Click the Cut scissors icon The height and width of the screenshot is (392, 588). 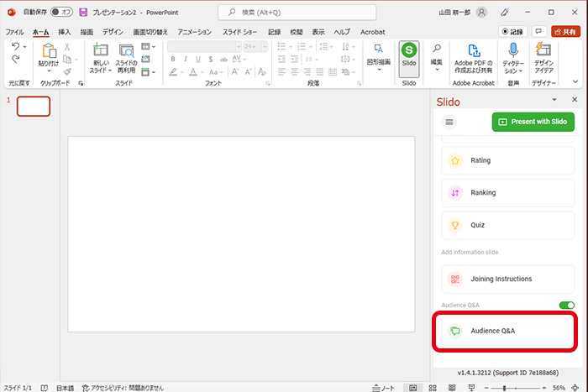67,46
